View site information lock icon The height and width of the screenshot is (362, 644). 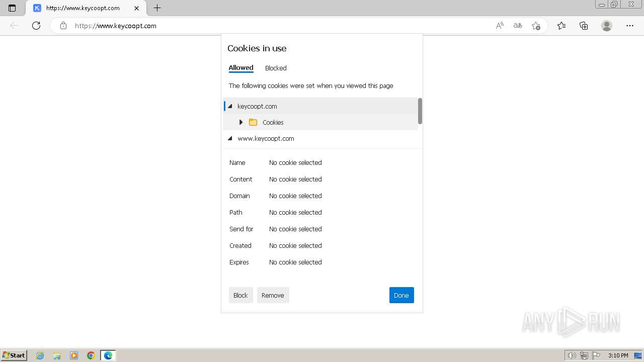point(63,26)
